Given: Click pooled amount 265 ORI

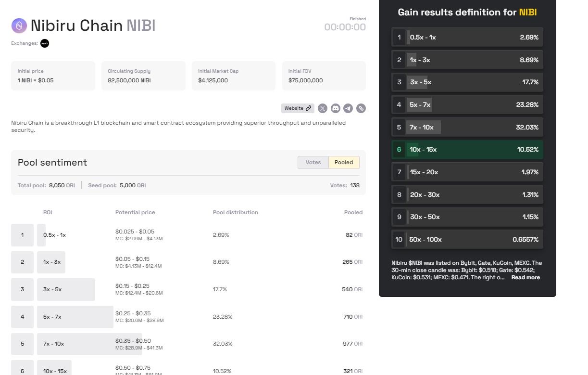Looking at the screenshot, I should [352, 262].
